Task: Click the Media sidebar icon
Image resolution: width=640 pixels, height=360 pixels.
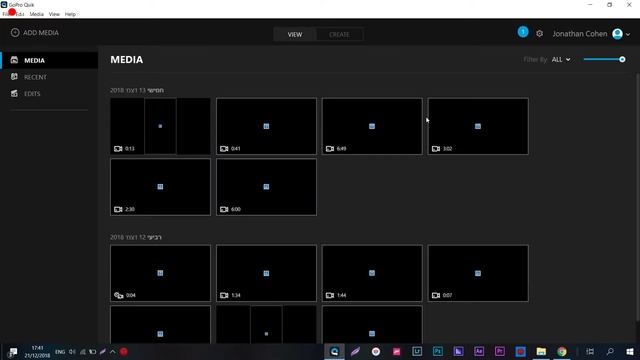Action: 14,60
